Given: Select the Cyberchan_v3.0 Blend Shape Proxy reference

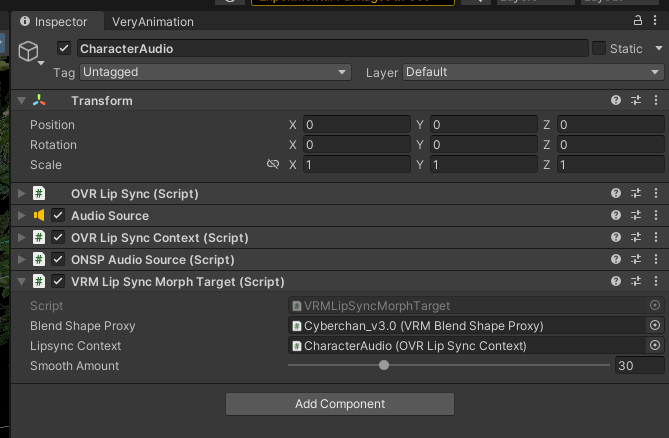Looking at the screenshot, I should [x=467, y=326].
